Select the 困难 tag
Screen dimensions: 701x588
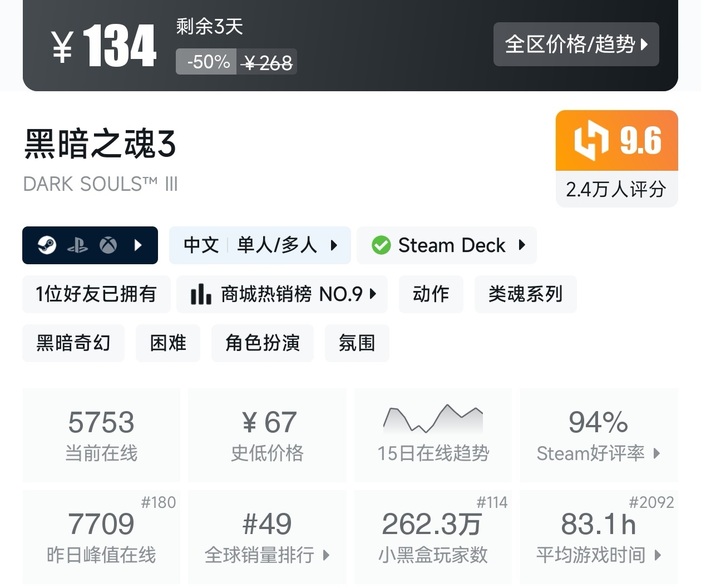coord(168,343)
